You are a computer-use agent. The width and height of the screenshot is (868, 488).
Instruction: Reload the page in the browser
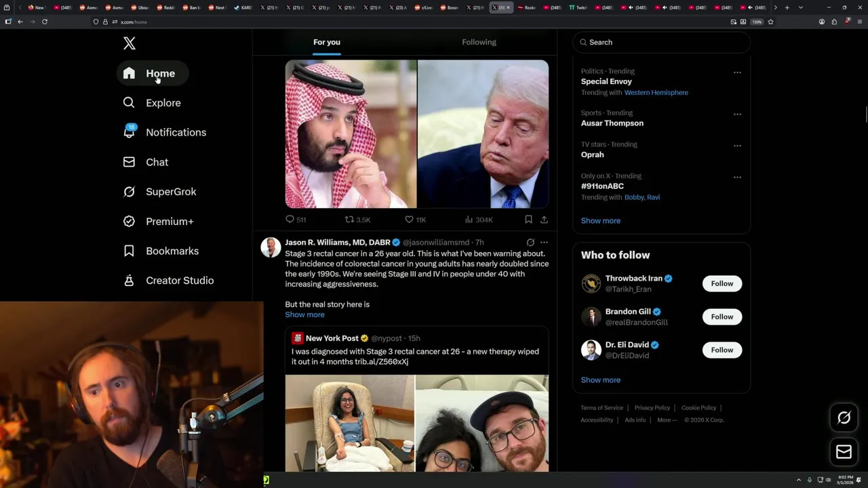45,22
